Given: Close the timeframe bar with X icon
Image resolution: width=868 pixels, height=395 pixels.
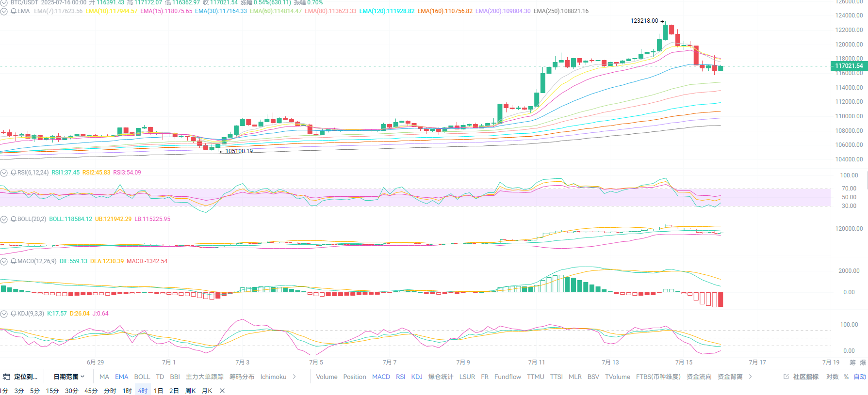Looking at the screenshot, I should point(222,391).
